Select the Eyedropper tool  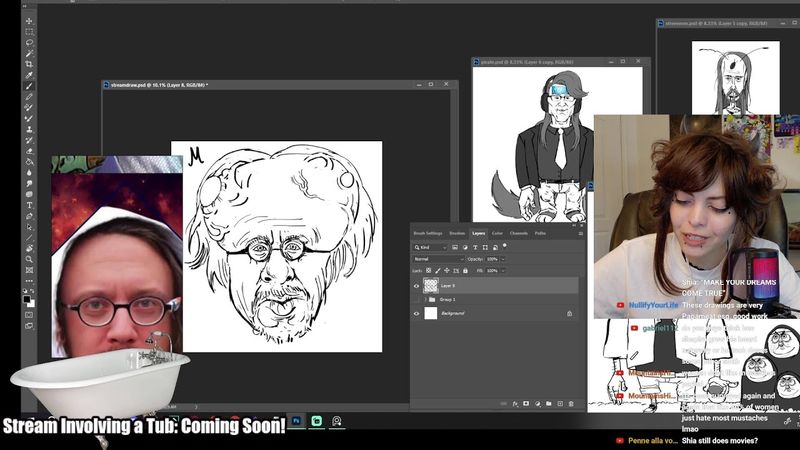click(x=29, y=76)
